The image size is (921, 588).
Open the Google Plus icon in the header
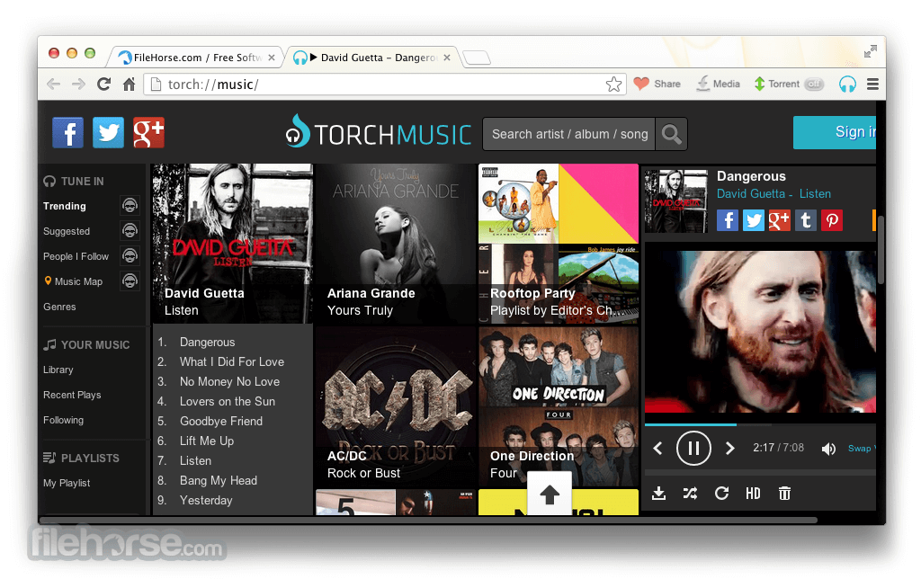[x=148, y=132]
